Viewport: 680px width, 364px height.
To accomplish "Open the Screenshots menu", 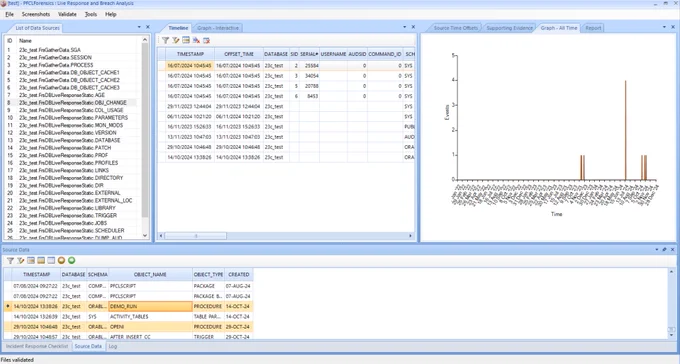I will coord(36,14).
